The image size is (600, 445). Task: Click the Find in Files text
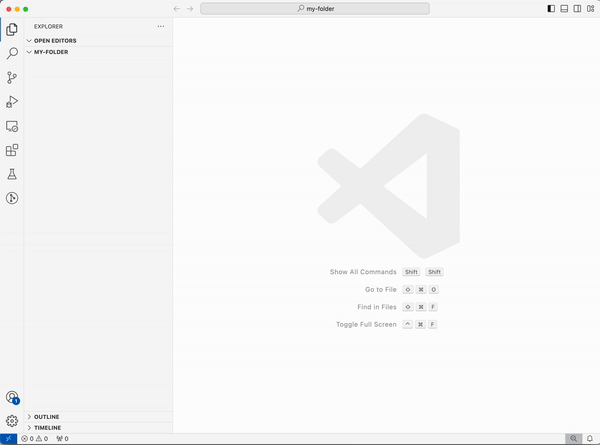point(377,307)
